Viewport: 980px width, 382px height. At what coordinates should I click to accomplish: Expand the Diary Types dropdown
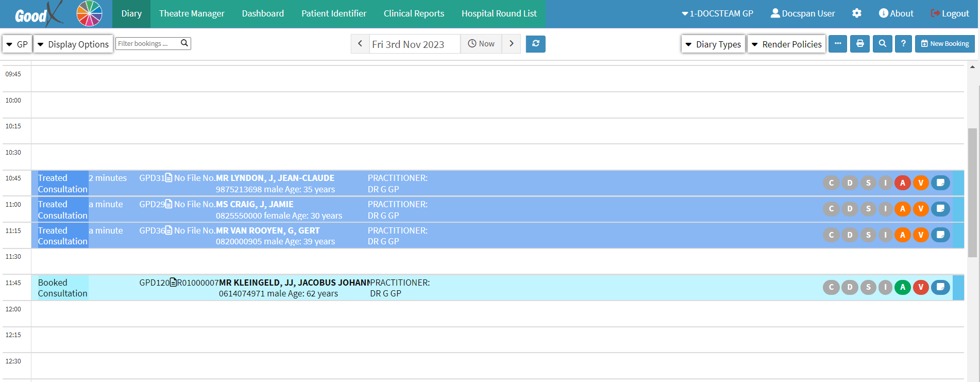coord(713,44)
